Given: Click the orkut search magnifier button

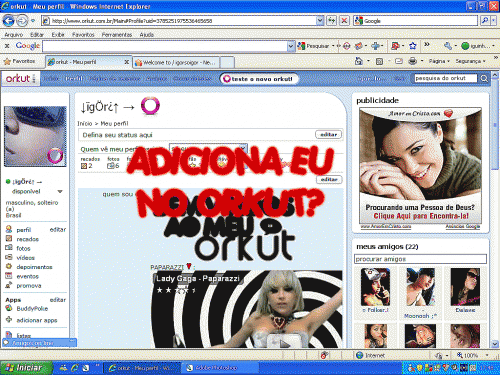Looking at the screenshot, I should (484, 79).
